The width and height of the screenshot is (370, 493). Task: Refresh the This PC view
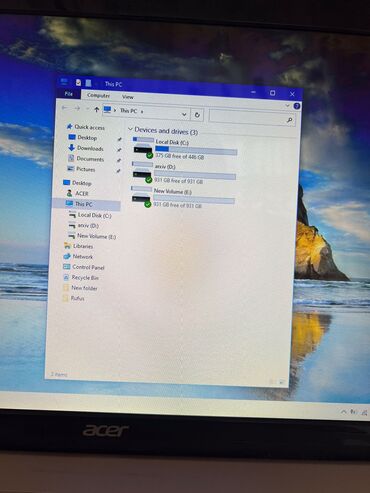(197, 115)
